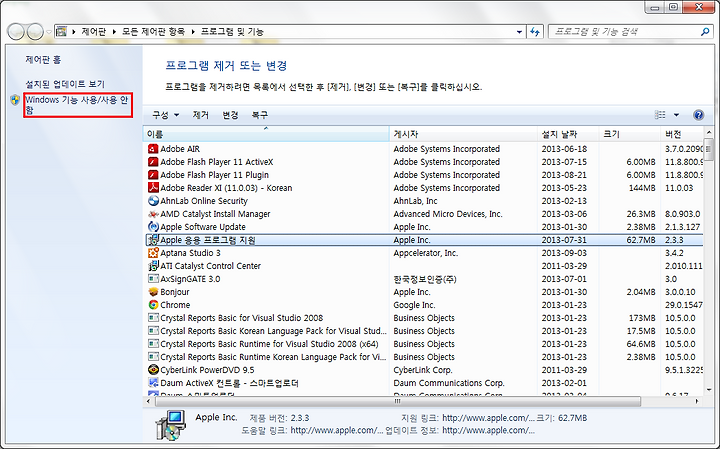The image size is (720, 449).
Task: Sort by the 설치 날짜 column header
Action: (568, 134)
